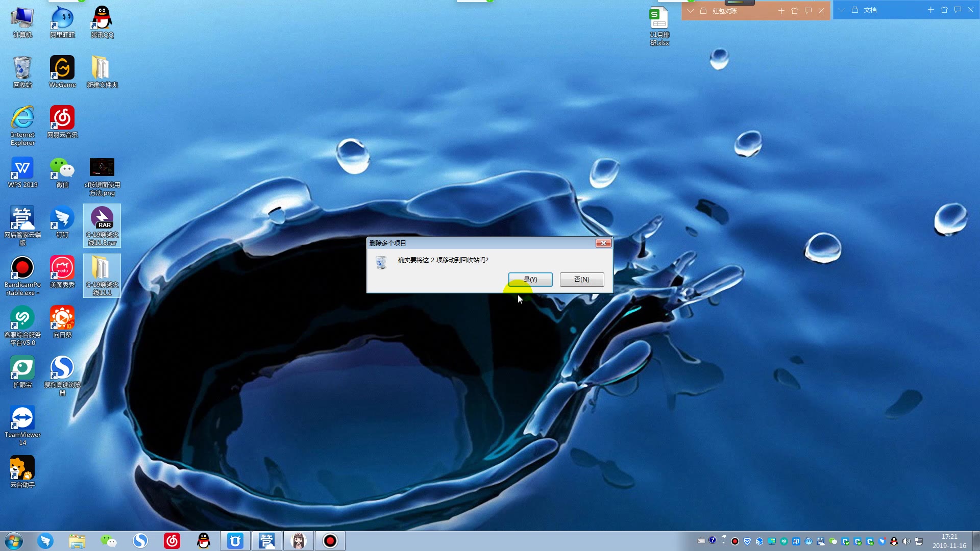
Task: Change skin of 文档 note panel
Action: 944,10
